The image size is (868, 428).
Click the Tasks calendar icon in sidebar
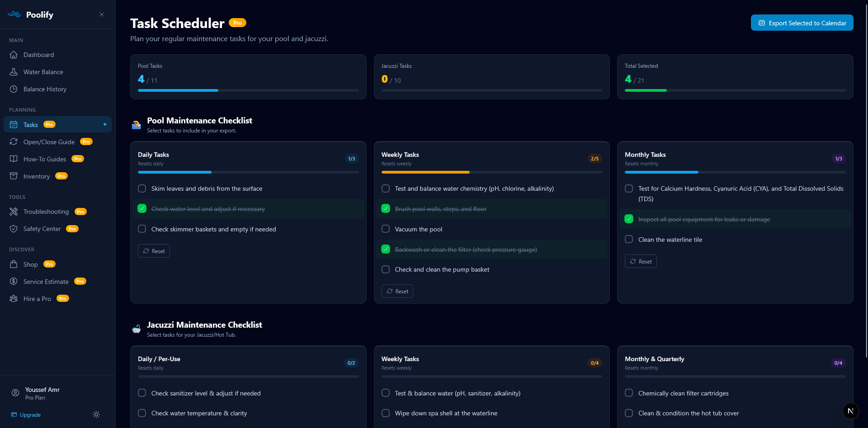(14, 124)
